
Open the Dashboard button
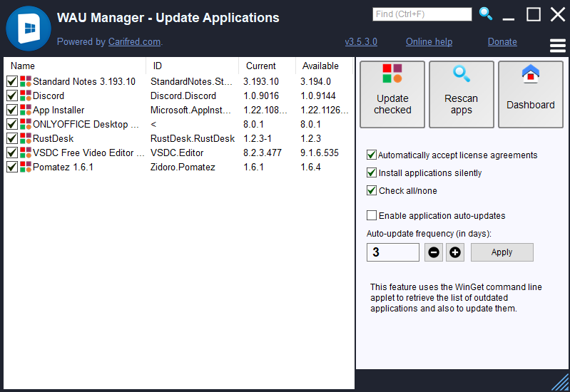pyautogui.click(x=531, y=95)
